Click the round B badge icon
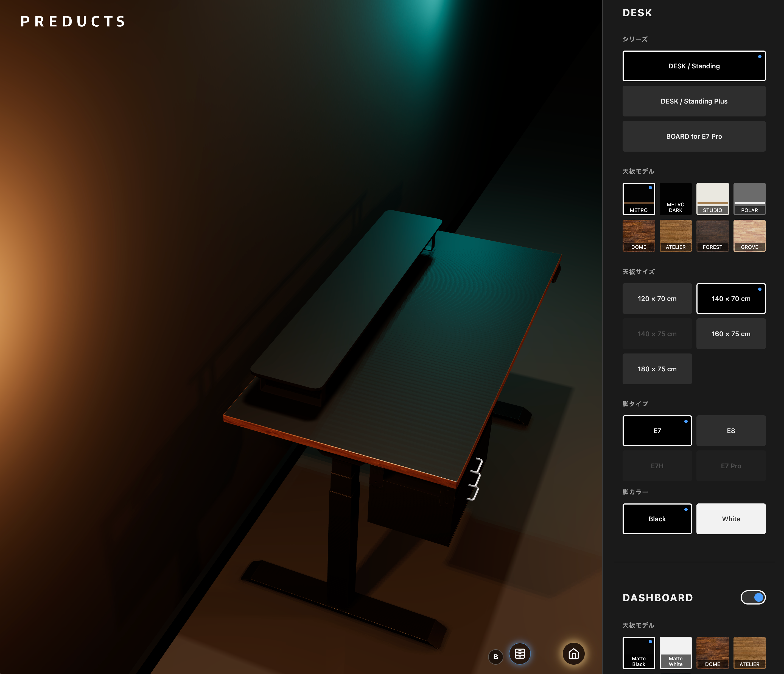Viewport: 784px width, 674px height. click(495, 657)
